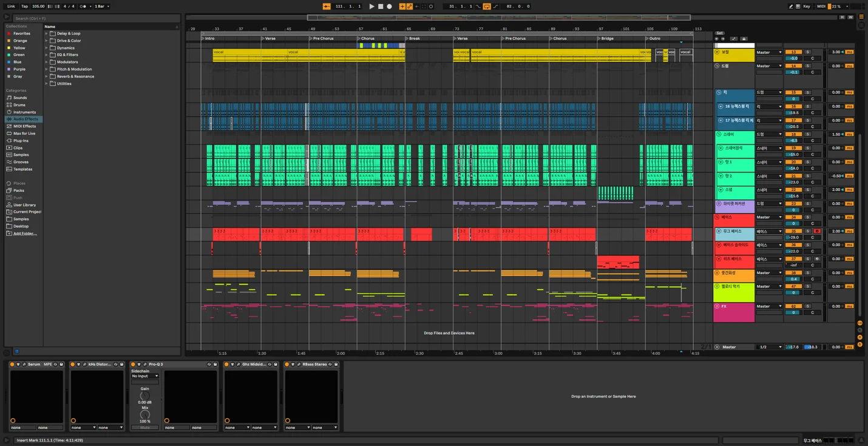
Task: Expand the Drive & Color folder
Action: pos(46,41)
